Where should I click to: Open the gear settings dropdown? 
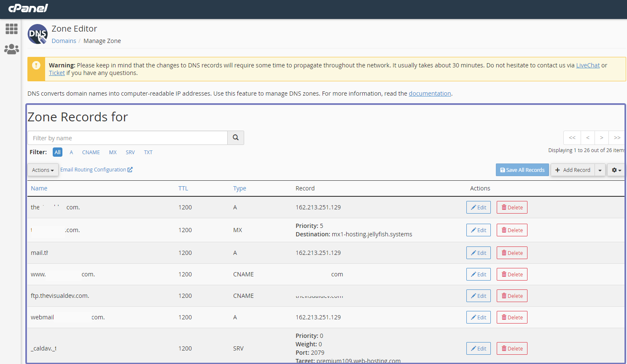click(x=616, y=170)
